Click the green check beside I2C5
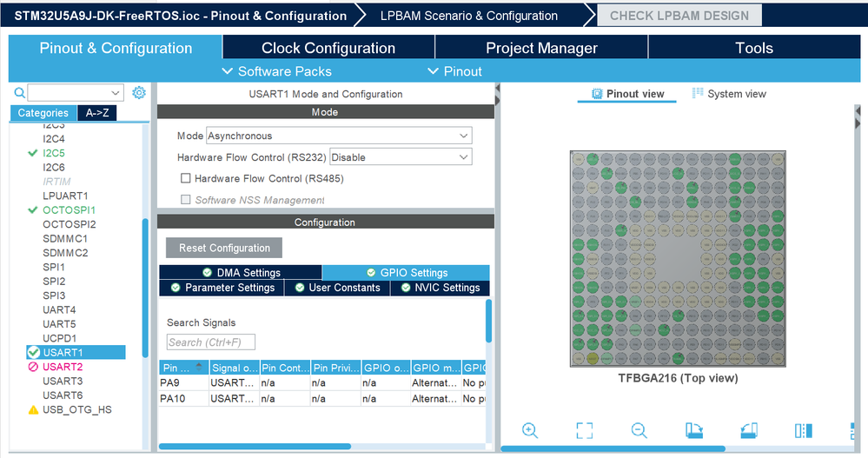Screen dimensions: 868x458 click(x=33, y=153)
